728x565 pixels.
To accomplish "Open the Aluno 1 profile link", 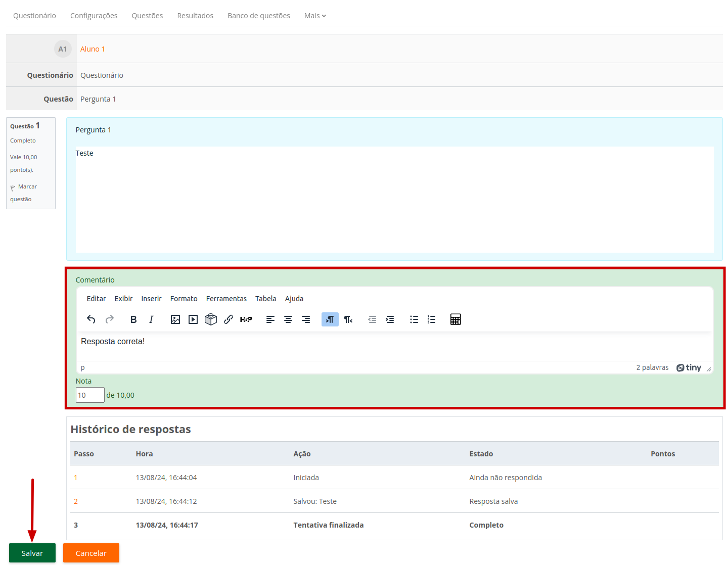I will [x=93, y=49].
